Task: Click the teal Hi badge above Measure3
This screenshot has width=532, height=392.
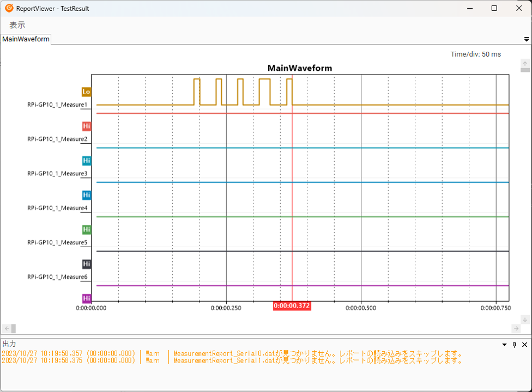Action: click(x=86, y=161)
